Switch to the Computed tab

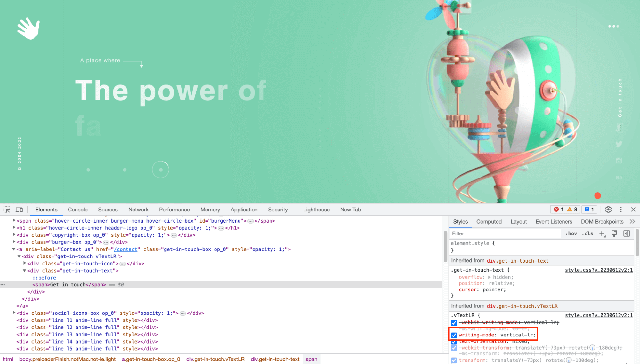pos(489,221)
